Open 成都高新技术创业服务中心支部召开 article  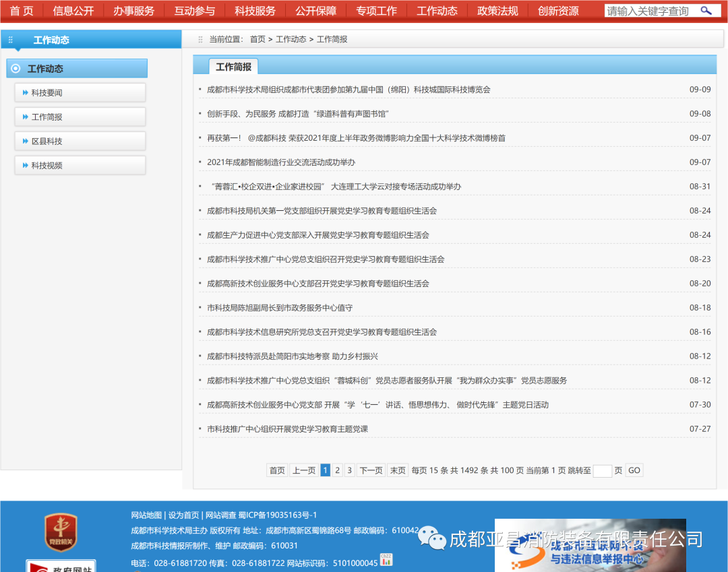pos(318,284)
